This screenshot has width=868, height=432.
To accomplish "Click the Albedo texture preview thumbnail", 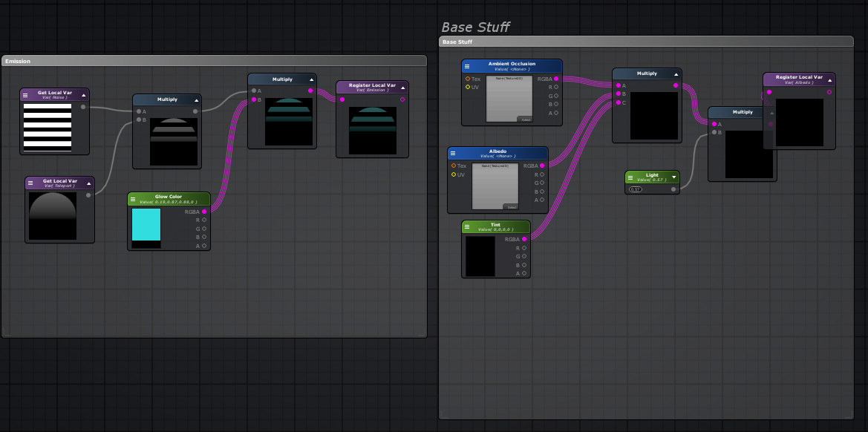I will (x=495, y=186).
